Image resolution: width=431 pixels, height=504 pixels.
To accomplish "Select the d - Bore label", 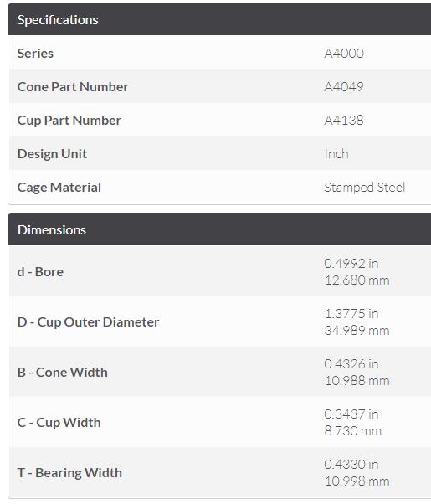I will [40, 272].
